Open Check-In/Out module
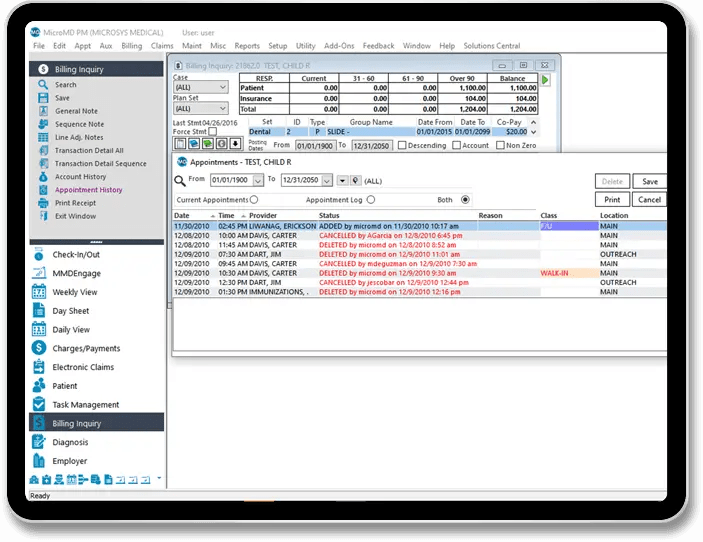Image resolution: width=703 pixels, height=542 pixels. tap(76, 255)
